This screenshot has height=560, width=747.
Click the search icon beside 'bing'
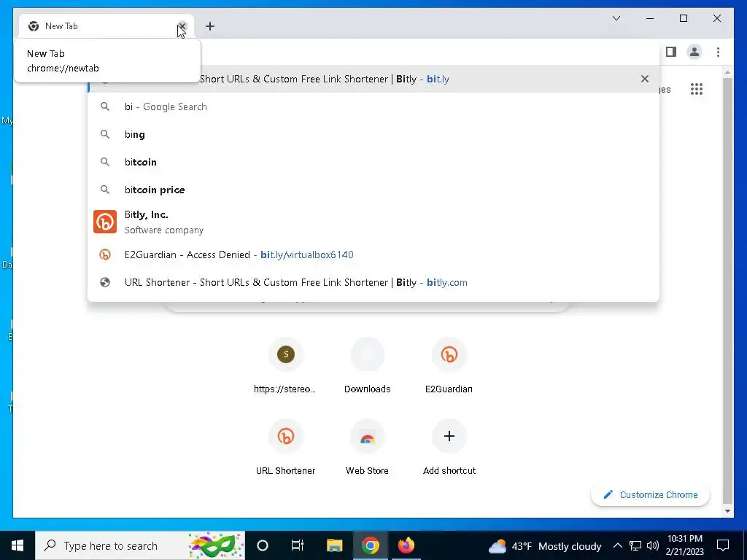[x=105, y=134]
